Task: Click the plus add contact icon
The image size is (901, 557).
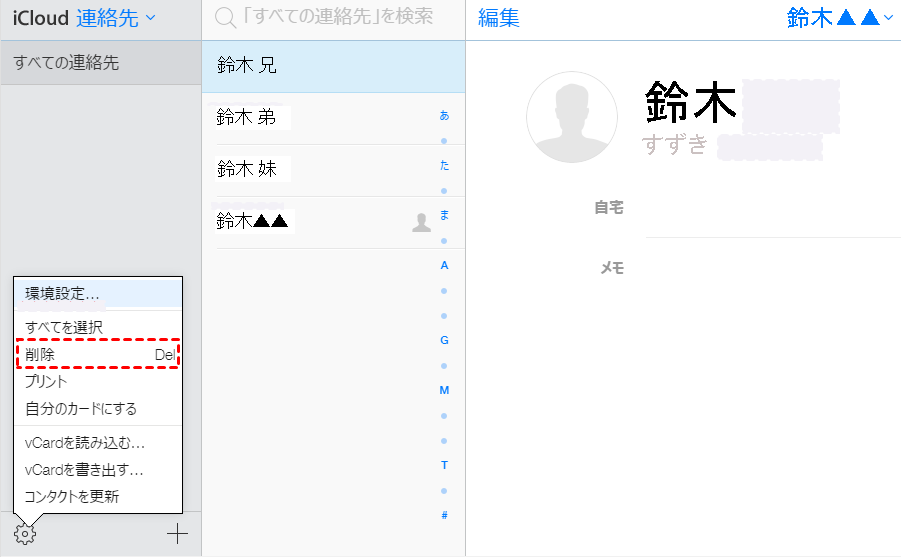Action: (x=177, y=534)
